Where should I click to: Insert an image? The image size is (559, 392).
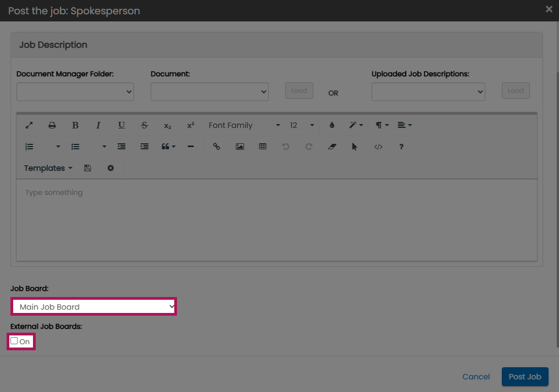[240, 147]
